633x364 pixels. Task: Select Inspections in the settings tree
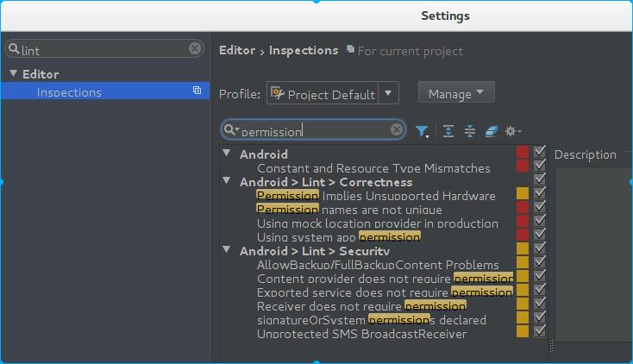click(69, 92)
